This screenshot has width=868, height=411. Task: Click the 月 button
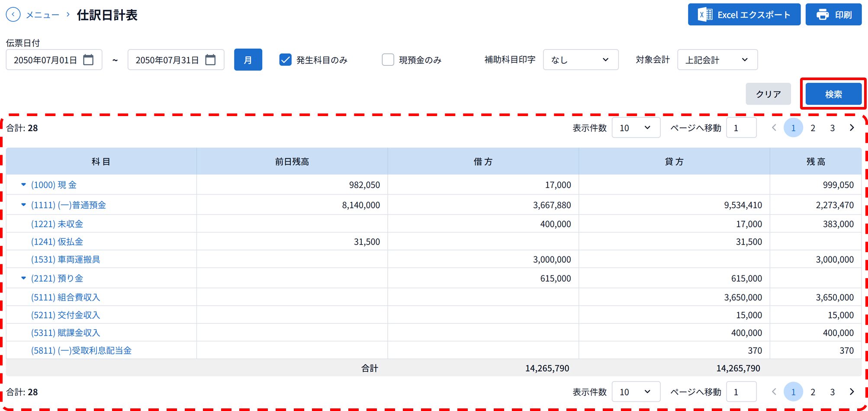point(248,60)
